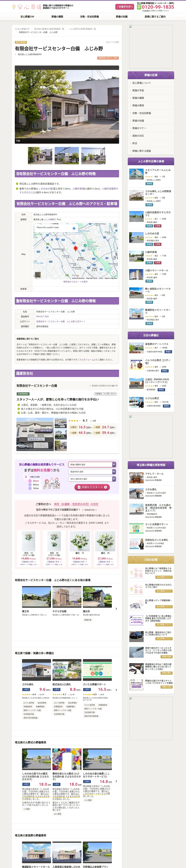This screenshot has height=868, width=186.
Task: Click the 安心葬儀 logo in the header
Action: [x=26, y=7]
